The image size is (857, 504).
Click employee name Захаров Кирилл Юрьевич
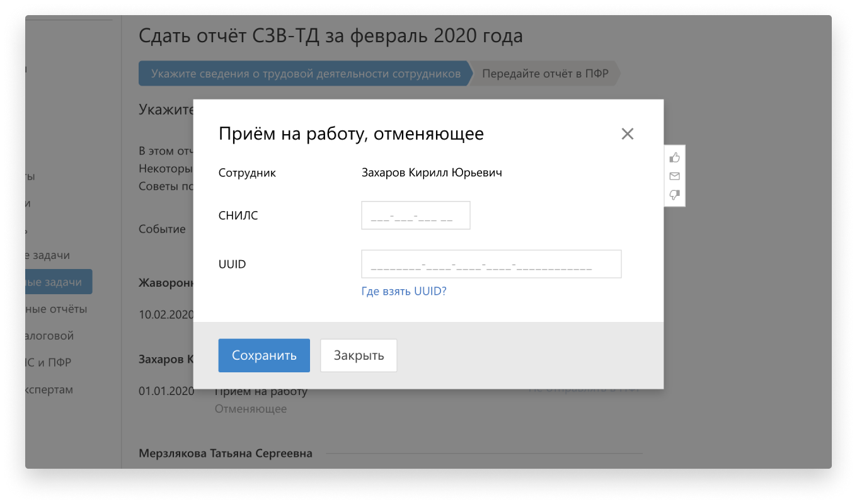tap(432, 173)
